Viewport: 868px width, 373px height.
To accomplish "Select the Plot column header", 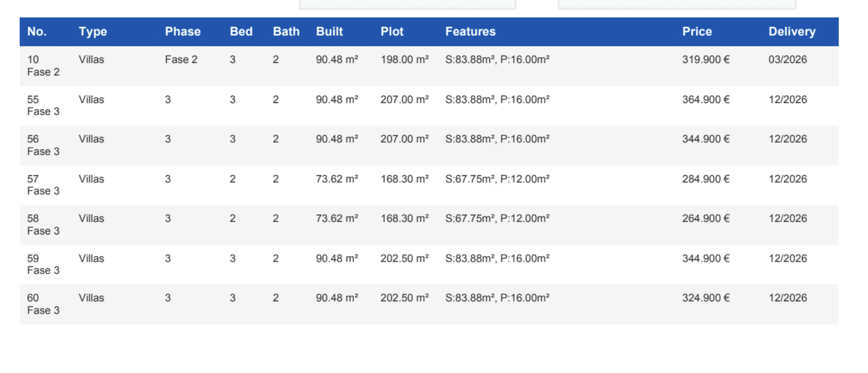I will coord(392,32).
